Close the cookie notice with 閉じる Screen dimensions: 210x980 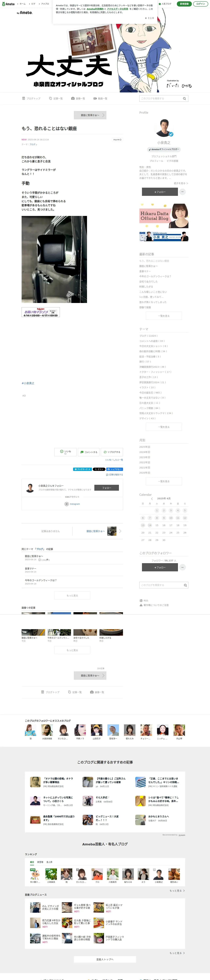[149, 18]
